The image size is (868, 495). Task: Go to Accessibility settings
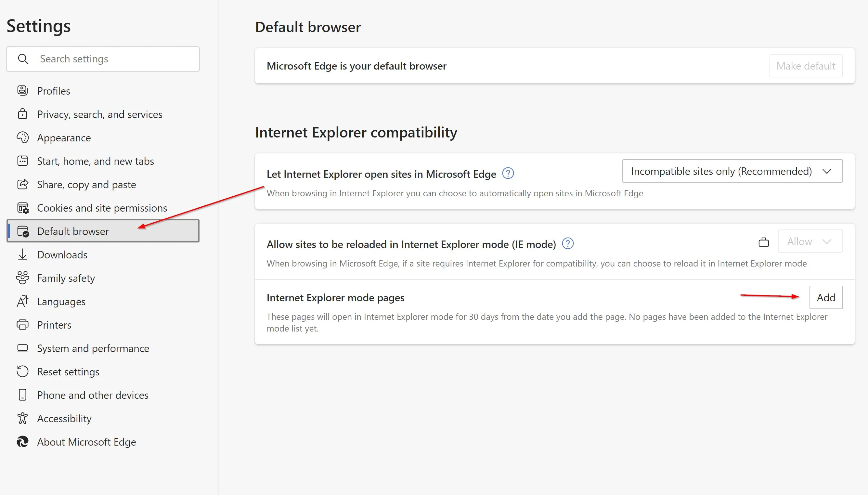(103, 419)
